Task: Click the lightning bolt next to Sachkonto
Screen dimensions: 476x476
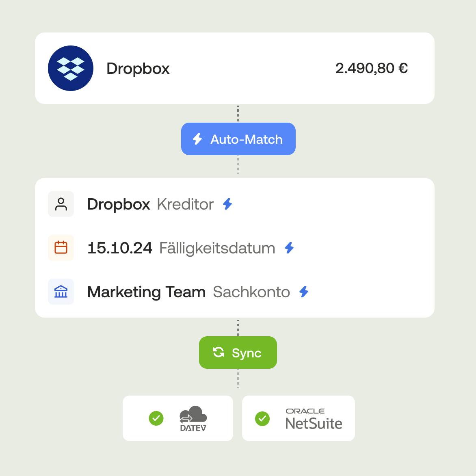Action: tap(304, 292)
